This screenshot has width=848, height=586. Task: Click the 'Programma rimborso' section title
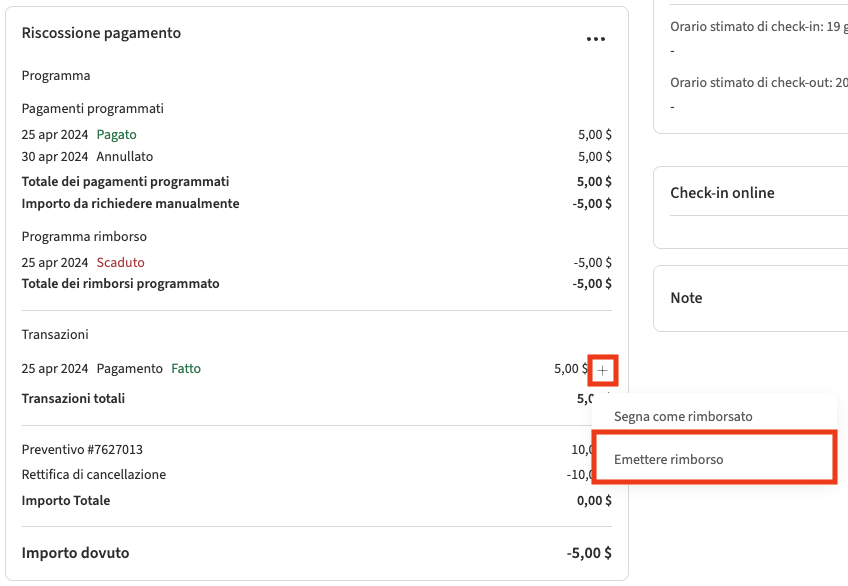(x=84, y=237)
